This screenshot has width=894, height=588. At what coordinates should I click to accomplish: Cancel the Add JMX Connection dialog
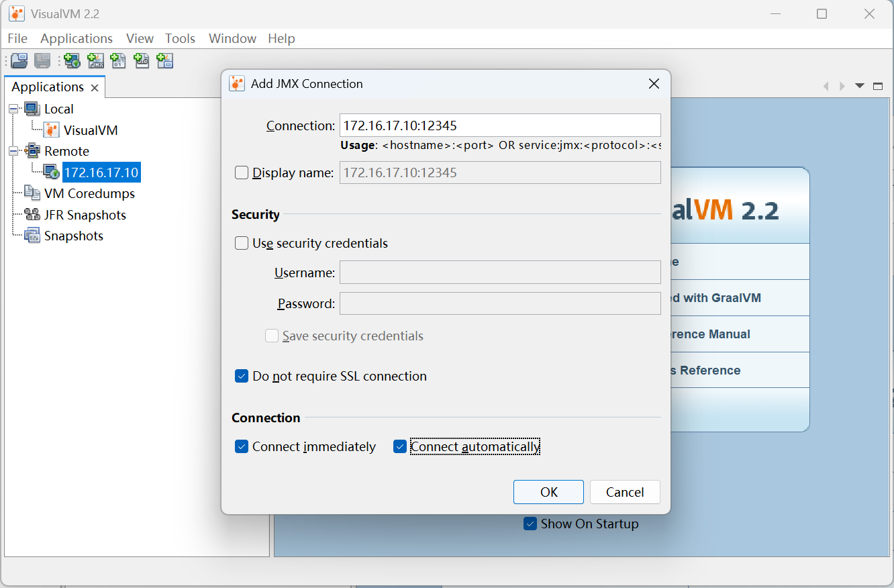coord(624,492)
